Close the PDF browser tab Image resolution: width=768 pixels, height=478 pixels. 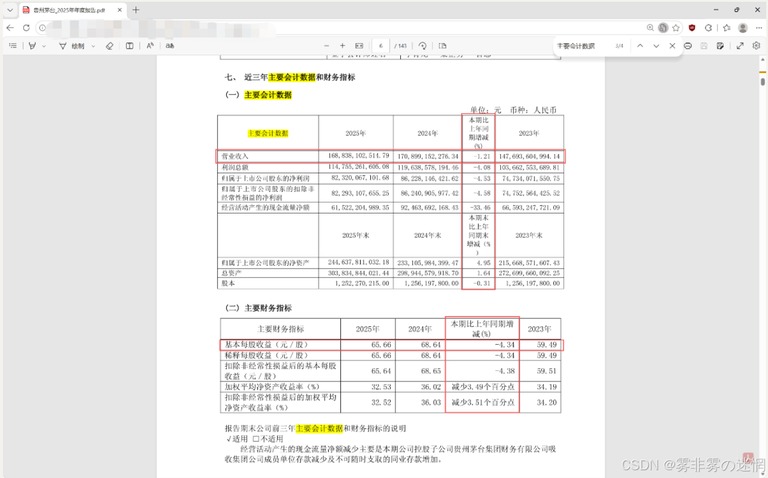click(x=120, y=10)
